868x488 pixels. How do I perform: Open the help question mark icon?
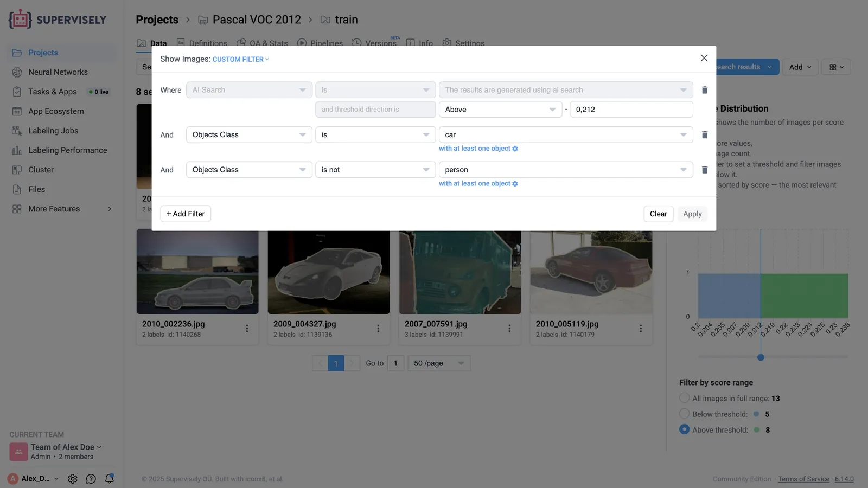91,479
